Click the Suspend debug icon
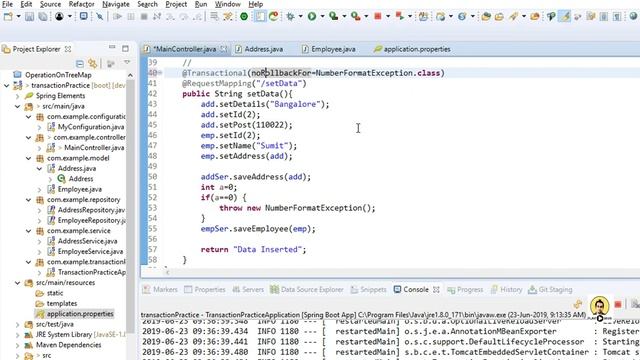The width and height of the screenshot is (640, 360). (131, 16)
